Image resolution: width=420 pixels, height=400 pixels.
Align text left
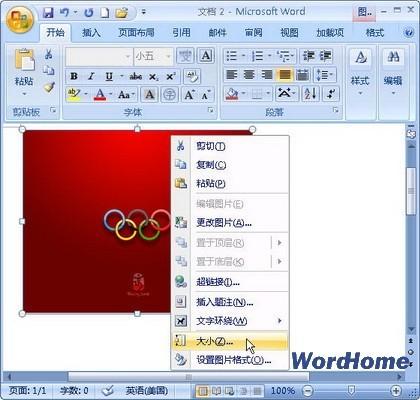pos(232,75)
